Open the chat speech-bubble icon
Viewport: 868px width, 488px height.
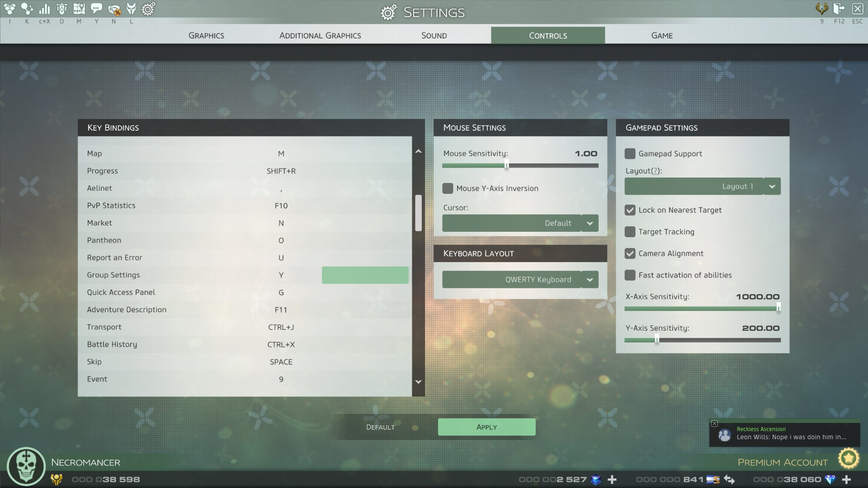(96, 9)
